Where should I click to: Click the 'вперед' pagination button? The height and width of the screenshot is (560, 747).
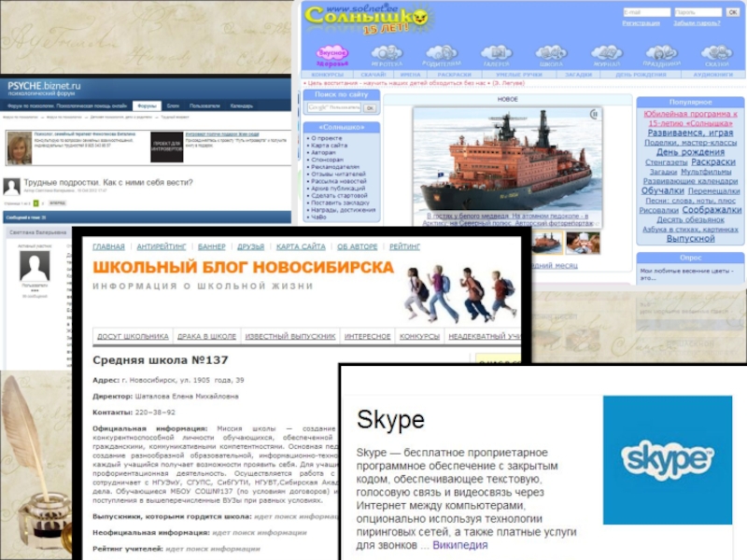[x=58, y=203]
